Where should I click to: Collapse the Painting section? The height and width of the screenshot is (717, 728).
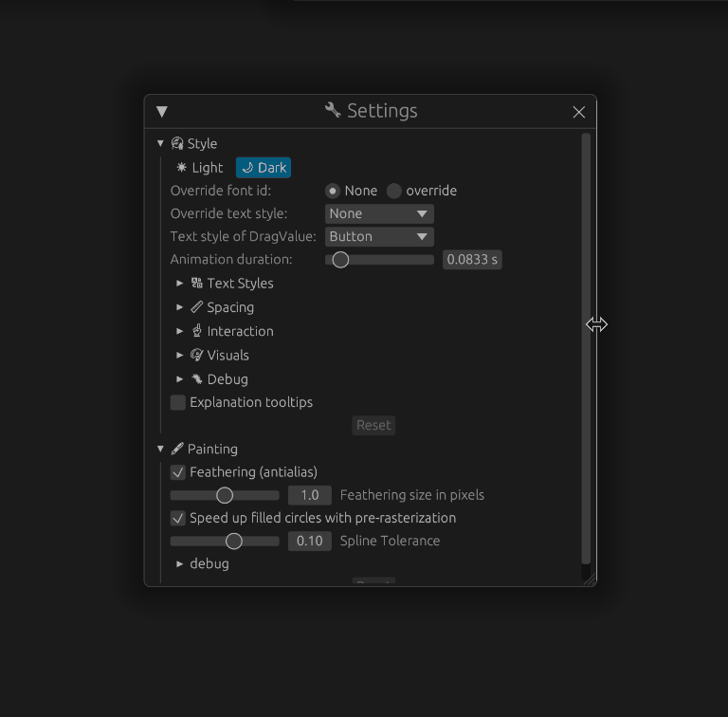160,449
